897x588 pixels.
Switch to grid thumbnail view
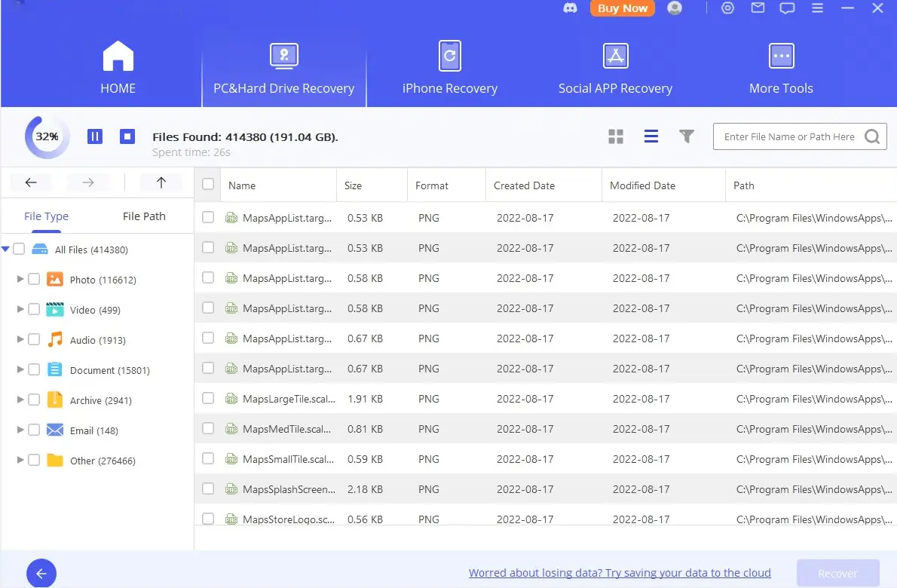[x=616, y=136]
